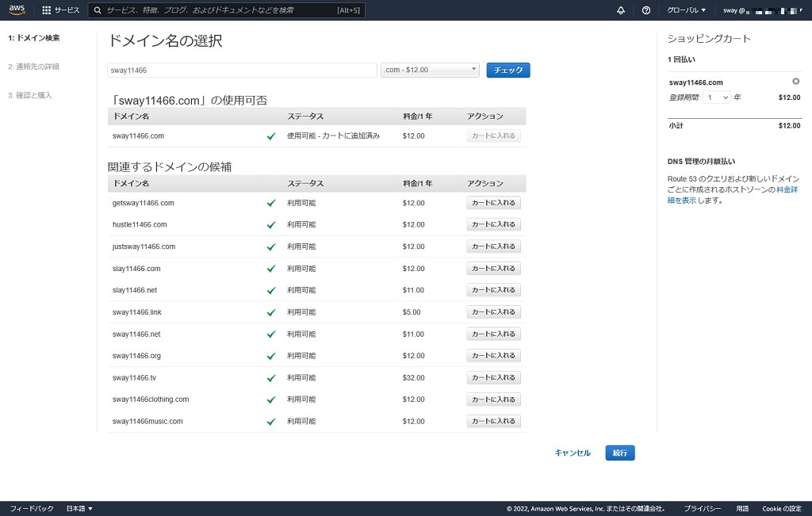This screenshot has width=812, height=516.
Task: Open the AWS home logo
Action: pos(17,10)
